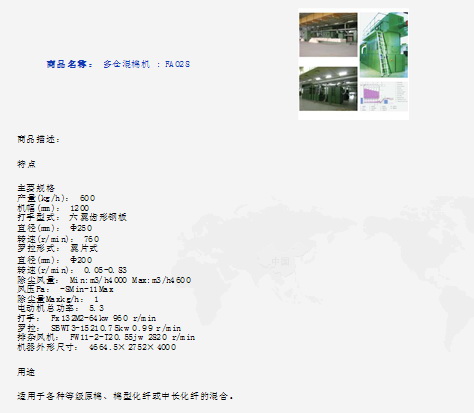
Task: Select the '产量(kg/h): 600' line
Action: [x=56, y=198]
